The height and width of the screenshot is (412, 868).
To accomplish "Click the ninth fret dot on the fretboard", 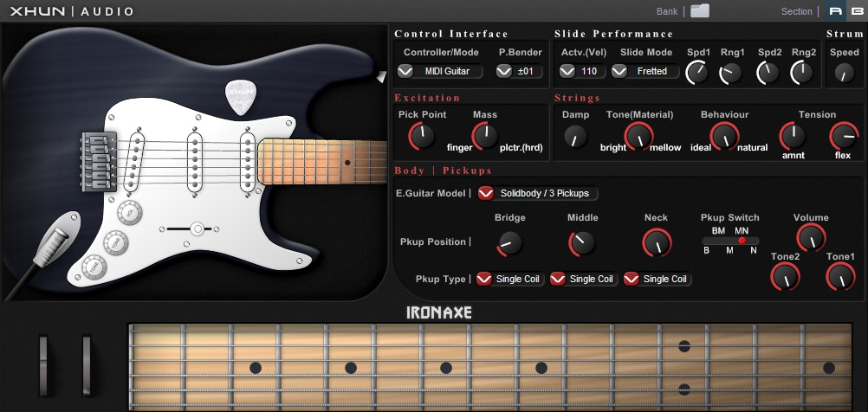I will coord(541,368).
